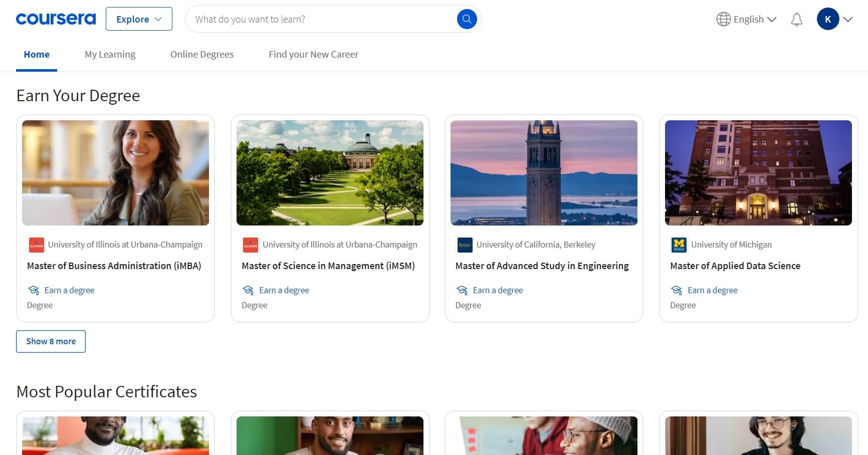Open Master of Science in Management (iMSM)
Viewport: 868px width, 455px height.
(x=328, y=266)
